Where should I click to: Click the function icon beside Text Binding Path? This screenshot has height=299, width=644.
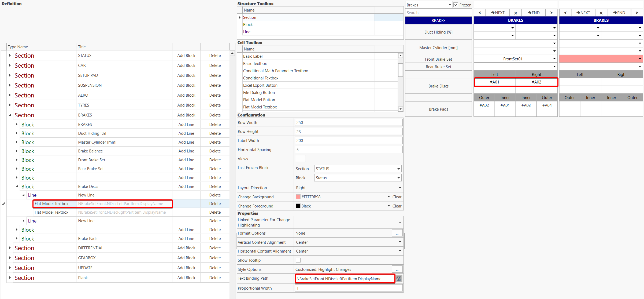point(399,279)
